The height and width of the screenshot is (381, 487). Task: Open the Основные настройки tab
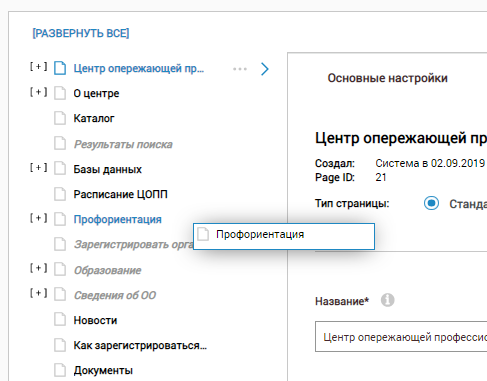(x=387, y=78)
